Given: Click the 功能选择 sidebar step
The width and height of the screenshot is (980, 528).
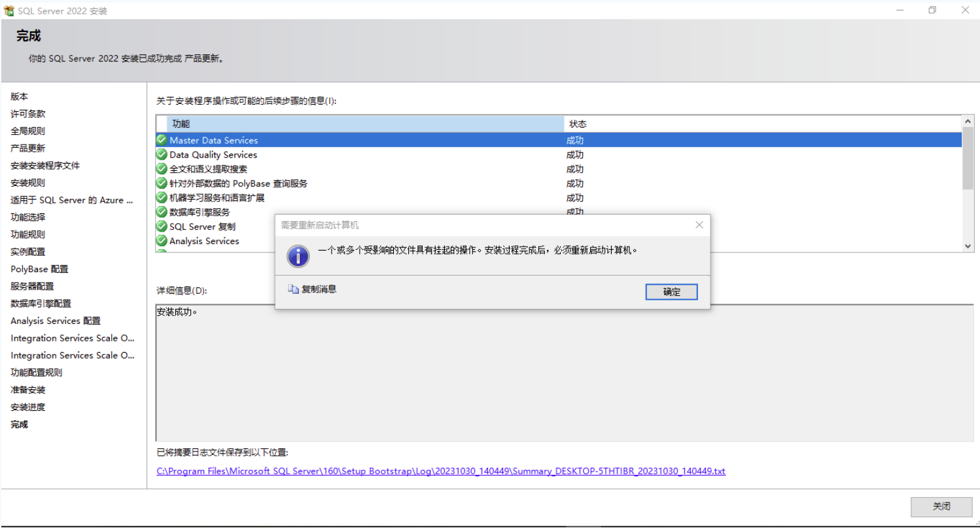Looking at the screenshot, I should click(28, 217).
